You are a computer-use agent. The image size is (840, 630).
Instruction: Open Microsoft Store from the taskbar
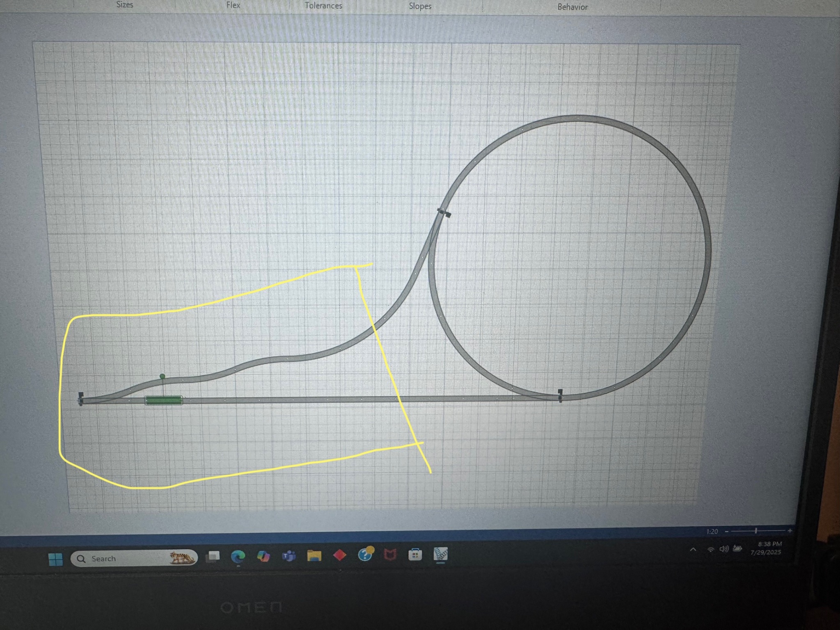[415, 555]
